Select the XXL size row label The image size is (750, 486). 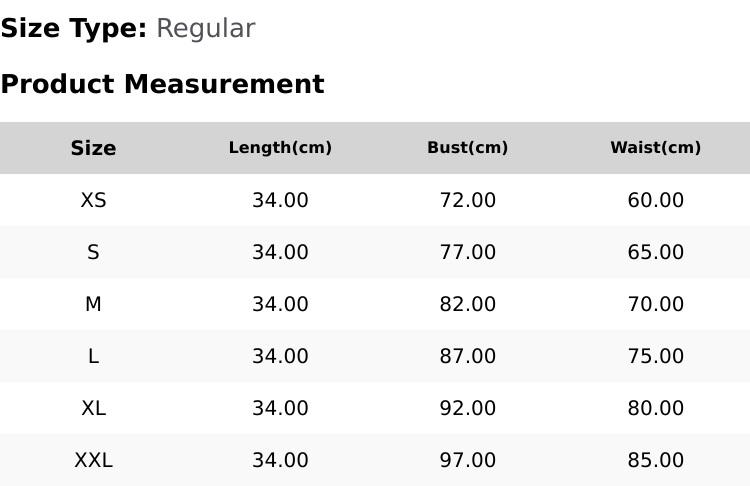coord(93,461)
